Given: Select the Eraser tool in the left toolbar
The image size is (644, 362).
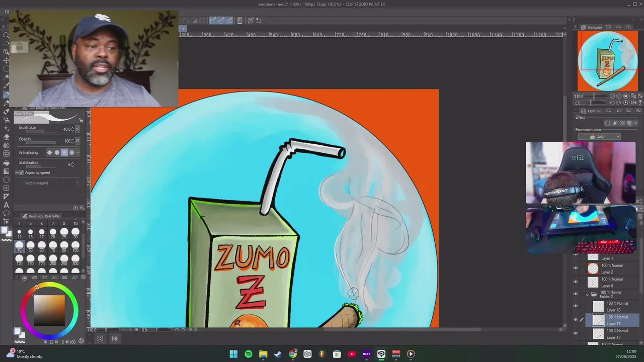Looking at the screenshot, I should (6, 137).
